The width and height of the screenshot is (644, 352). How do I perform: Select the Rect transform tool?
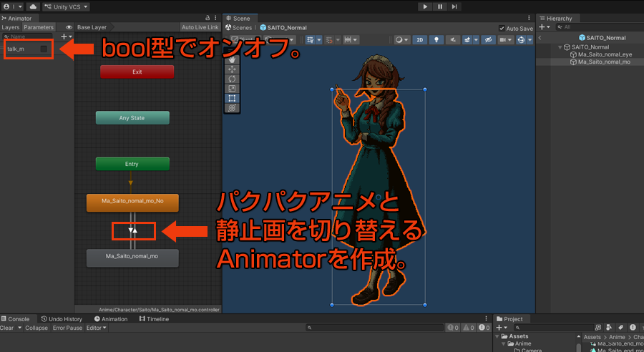click(x=232, y=98)
